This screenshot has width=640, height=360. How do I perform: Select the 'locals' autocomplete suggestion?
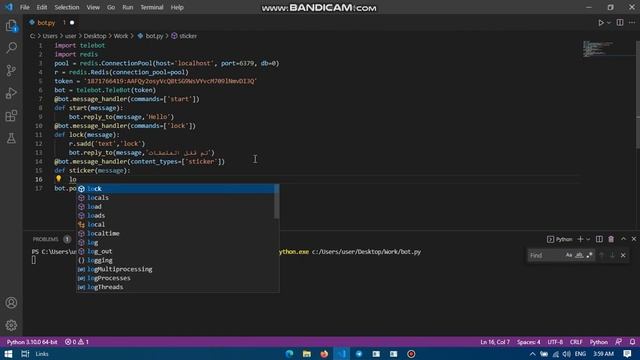click(176, 198)
